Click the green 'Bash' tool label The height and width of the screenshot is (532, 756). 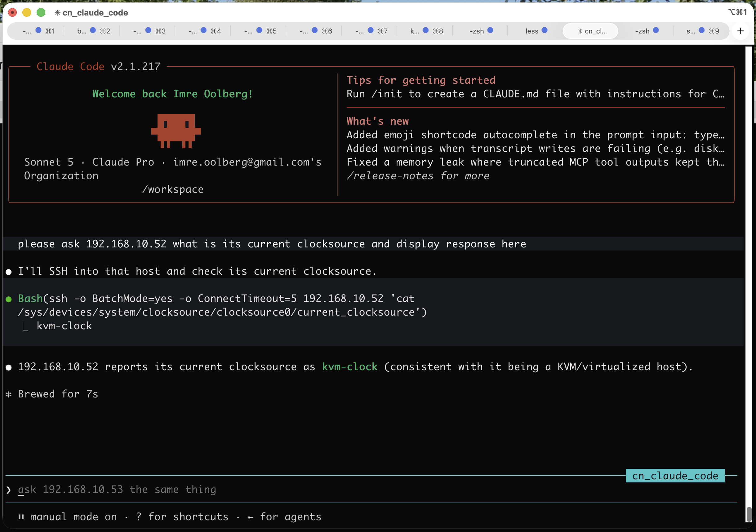pos(30,299)
